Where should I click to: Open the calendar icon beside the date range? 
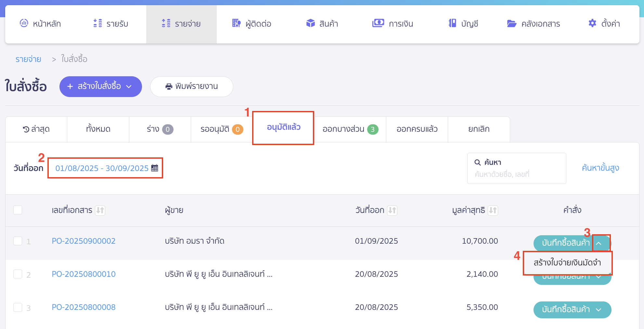pyautogui.click(x=155, y=168)
